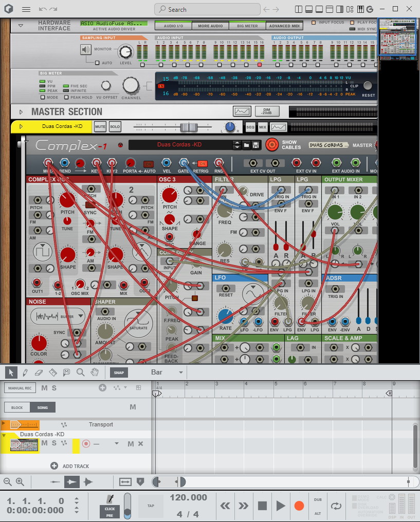This screenshot has width=420, height=522.
Task: Click the browse patch folder icon on Complex-1
Action: [246, 145]
